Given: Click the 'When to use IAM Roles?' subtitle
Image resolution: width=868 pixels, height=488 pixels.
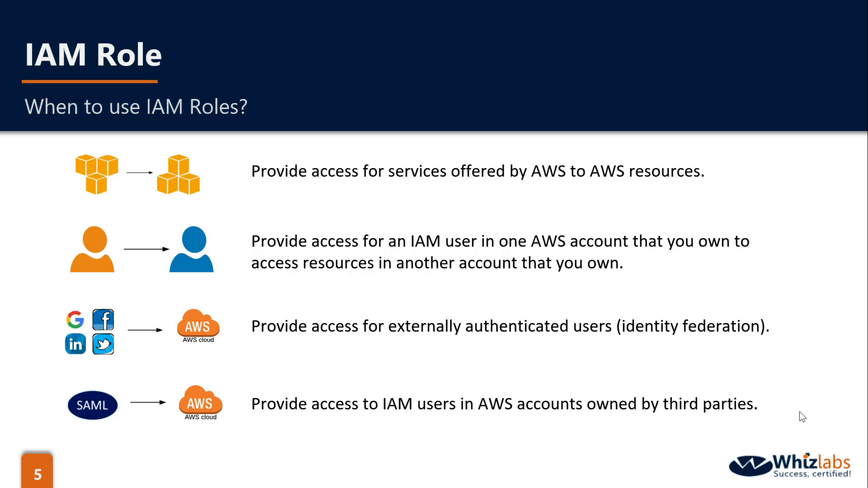Looking at the screenshot, I should [136, 107].
